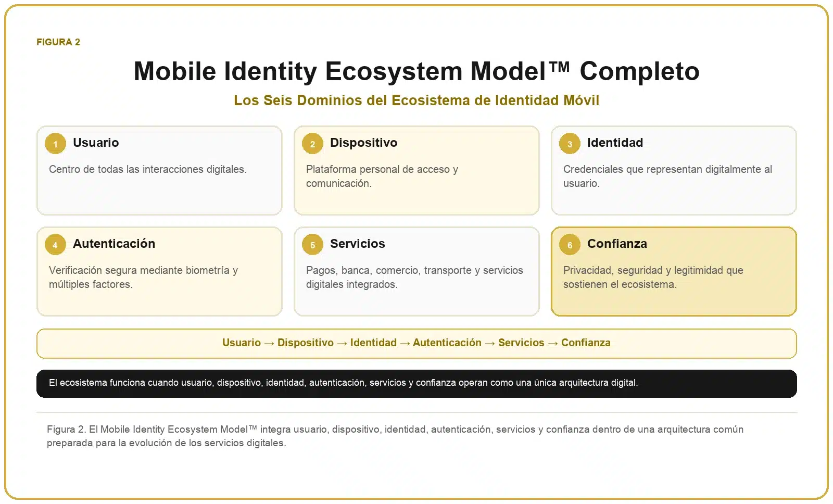Select the description starting "Pagos, banca, comercio"
Image resolution: width=833 pixels, height=504 pixels.
click(414, 277)
